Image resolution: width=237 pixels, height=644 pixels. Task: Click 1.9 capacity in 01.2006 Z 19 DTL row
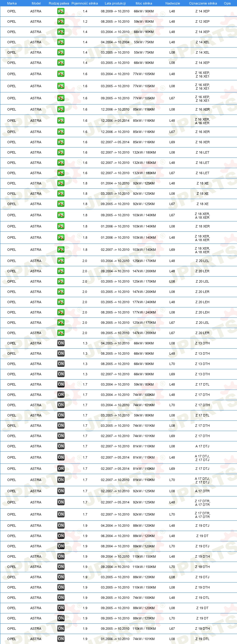[85, 639]
